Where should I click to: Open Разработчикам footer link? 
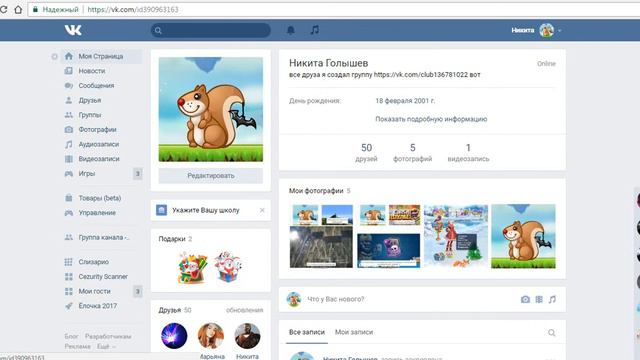(x=108, y=337)
